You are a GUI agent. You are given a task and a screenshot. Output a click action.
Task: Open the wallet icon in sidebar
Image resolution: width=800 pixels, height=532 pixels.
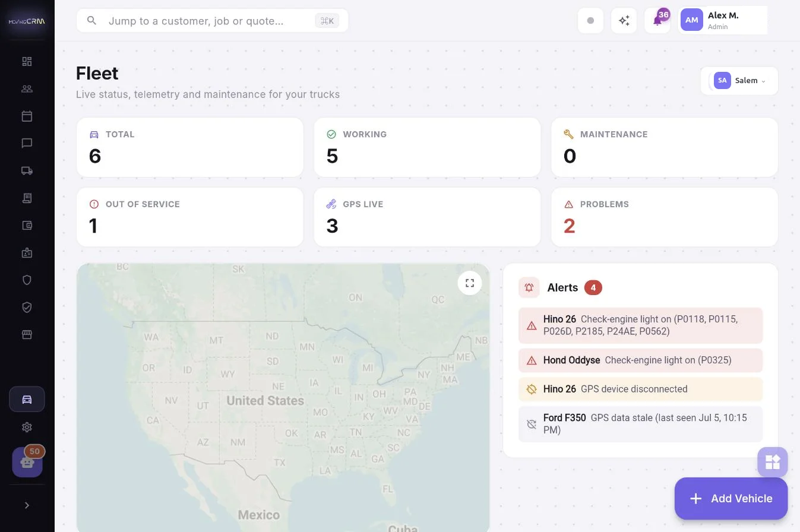(27, 226)
